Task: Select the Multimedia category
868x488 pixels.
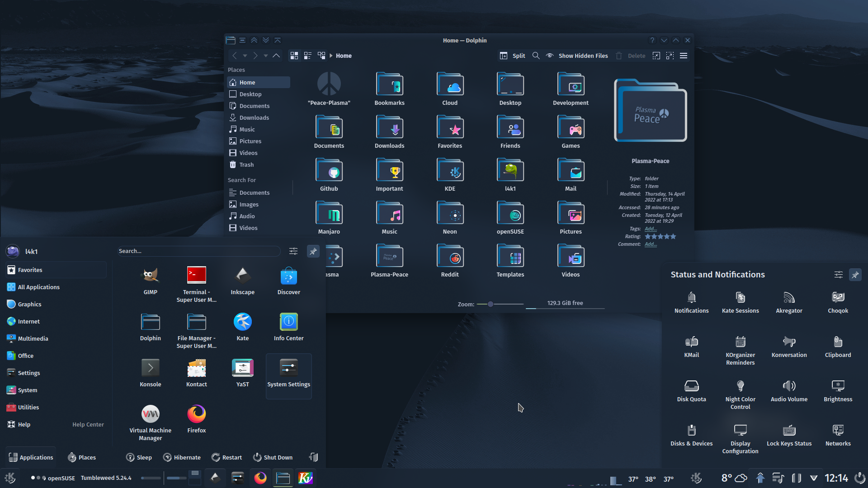Action: 56,338
